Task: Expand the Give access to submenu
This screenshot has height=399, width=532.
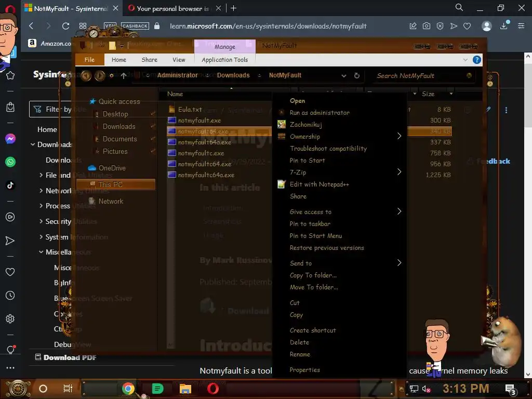Action: [399, 211]
